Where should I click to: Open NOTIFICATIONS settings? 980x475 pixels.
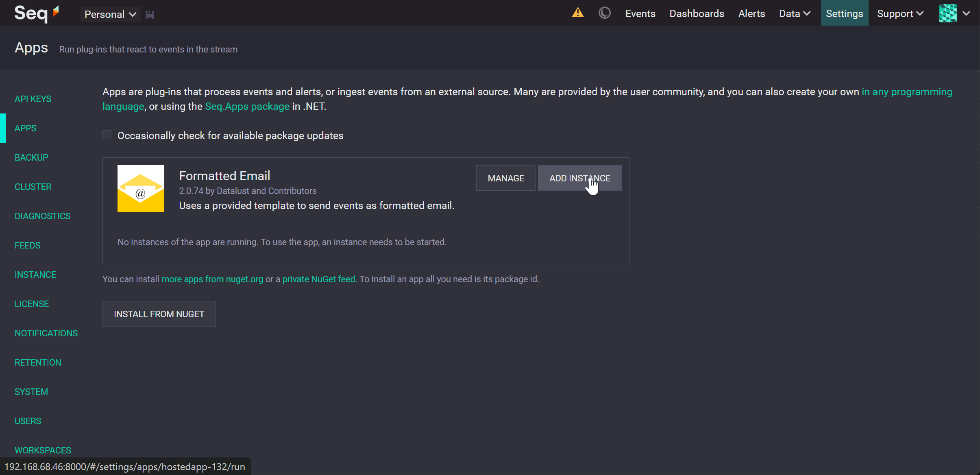46,333
